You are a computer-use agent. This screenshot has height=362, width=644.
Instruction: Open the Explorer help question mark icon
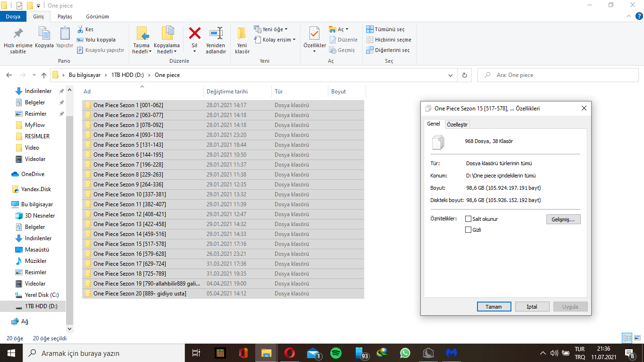(638, 16)
